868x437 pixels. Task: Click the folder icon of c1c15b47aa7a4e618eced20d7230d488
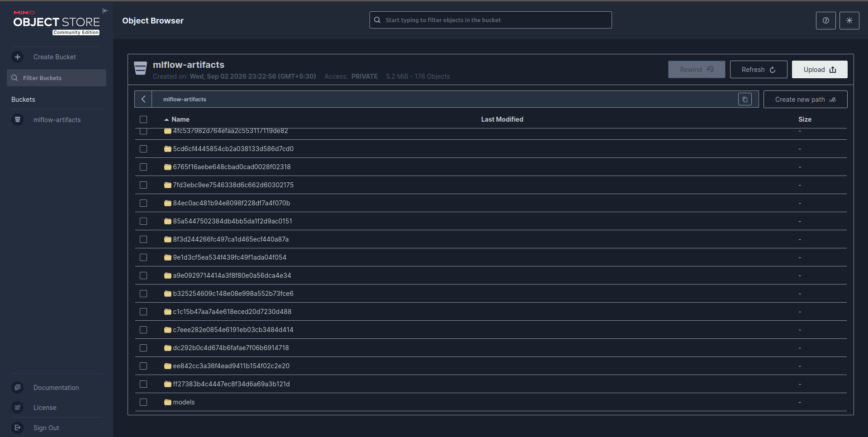[x=168, y=312]
